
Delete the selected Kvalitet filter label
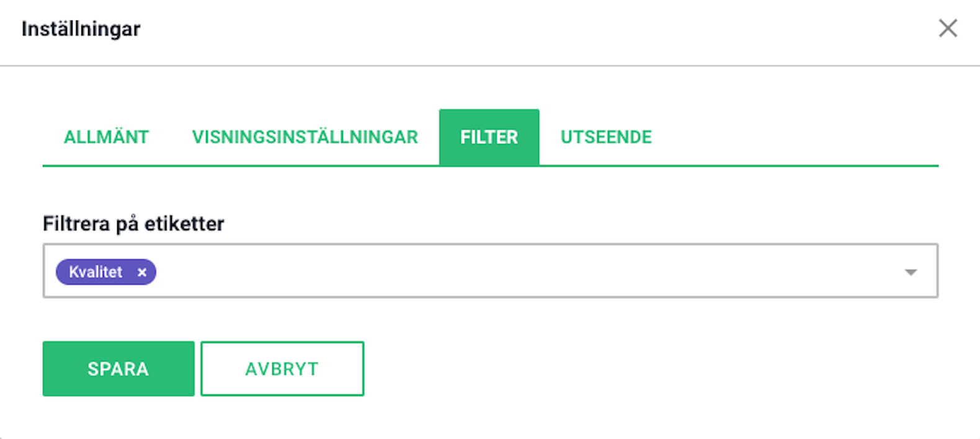[142, 272]
